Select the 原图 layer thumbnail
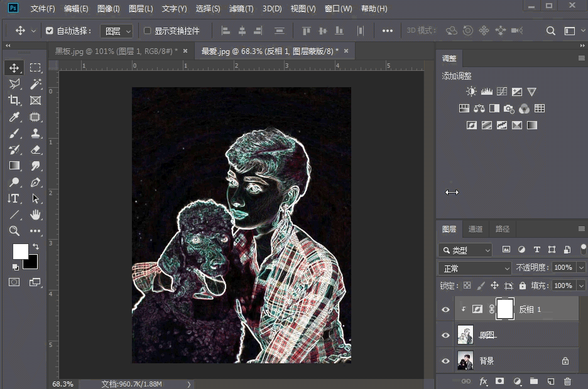The image size is (588, 389). pyautogui.click(x=465, y=335)
